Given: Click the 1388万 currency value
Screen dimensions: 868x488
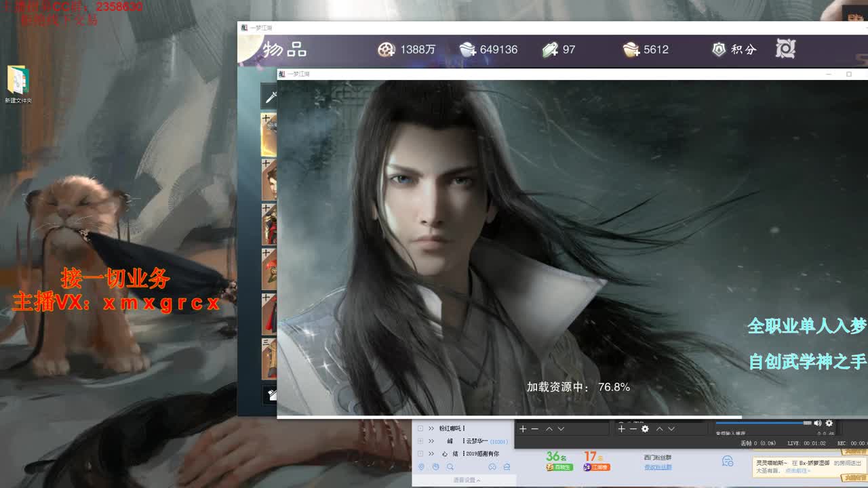Looking at the screenshot, I should coord(418,49).
